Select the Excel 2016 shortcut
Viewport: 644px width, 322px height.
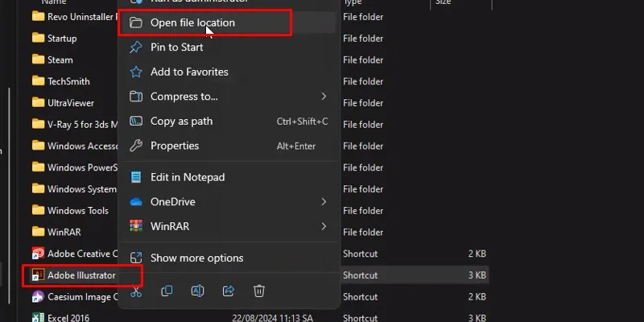(68, 318)
